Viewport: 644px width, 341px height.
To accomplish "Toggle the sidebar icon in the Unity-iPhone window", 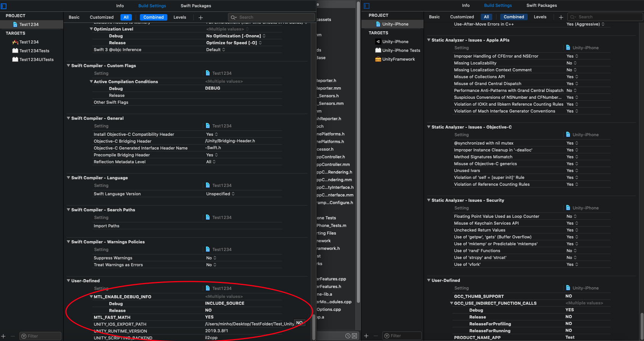I will coord(367,6).
